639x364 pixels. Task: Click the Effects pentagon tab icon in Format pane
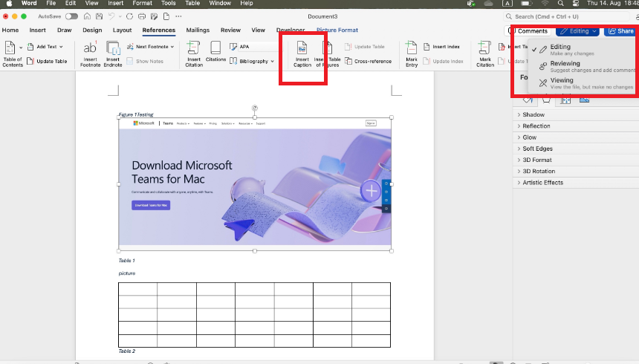point(546,100)
